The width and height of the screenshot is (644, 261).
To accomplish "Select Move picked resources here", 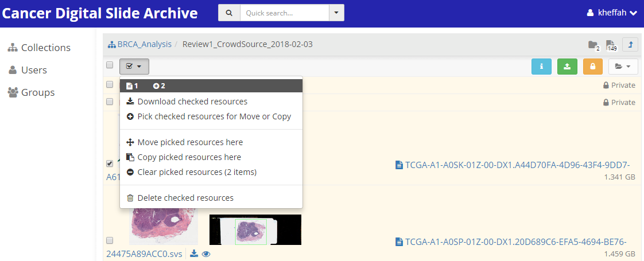I will (x=211, y=142).
